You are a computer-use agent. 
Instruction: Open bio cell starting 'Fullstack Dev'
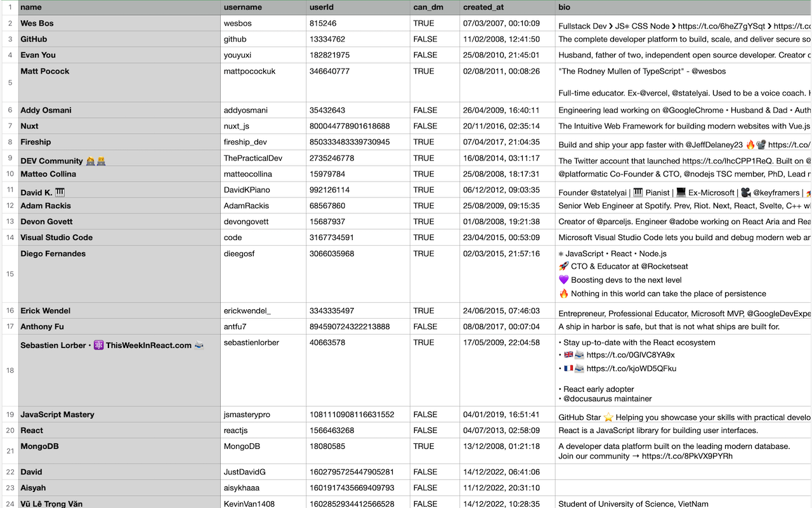click(x=683, y=23)
